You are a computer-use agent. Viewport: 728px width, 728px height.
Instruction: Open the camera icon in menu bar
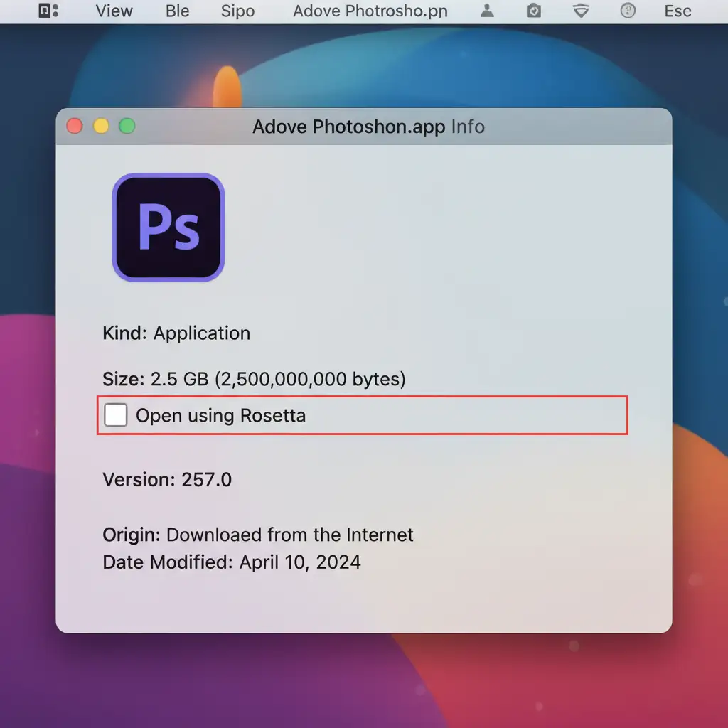click(x=533, y=11)
